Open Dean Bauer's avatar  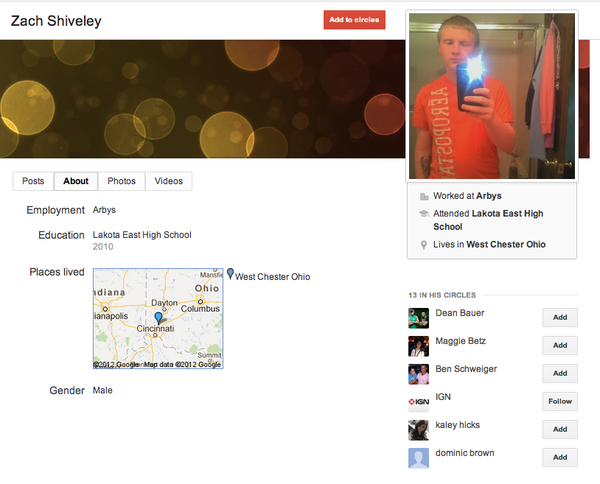coord(418,318)
